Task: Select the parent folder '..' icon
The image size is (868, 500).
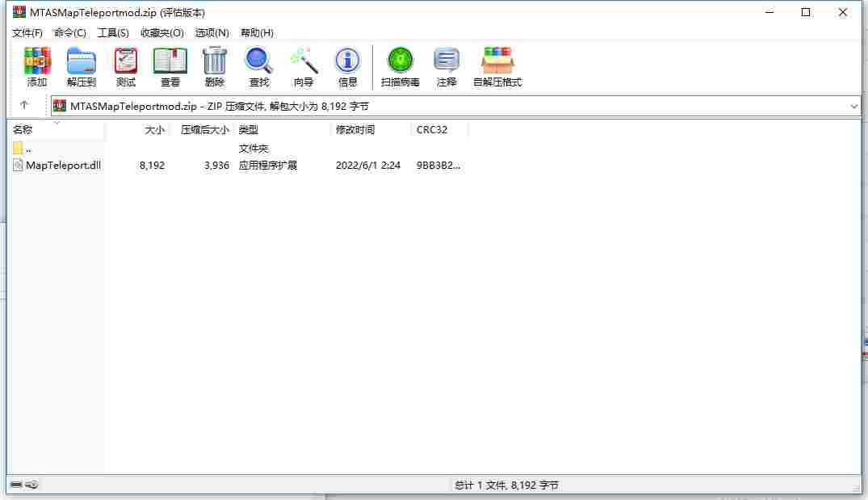Action: 18,148
